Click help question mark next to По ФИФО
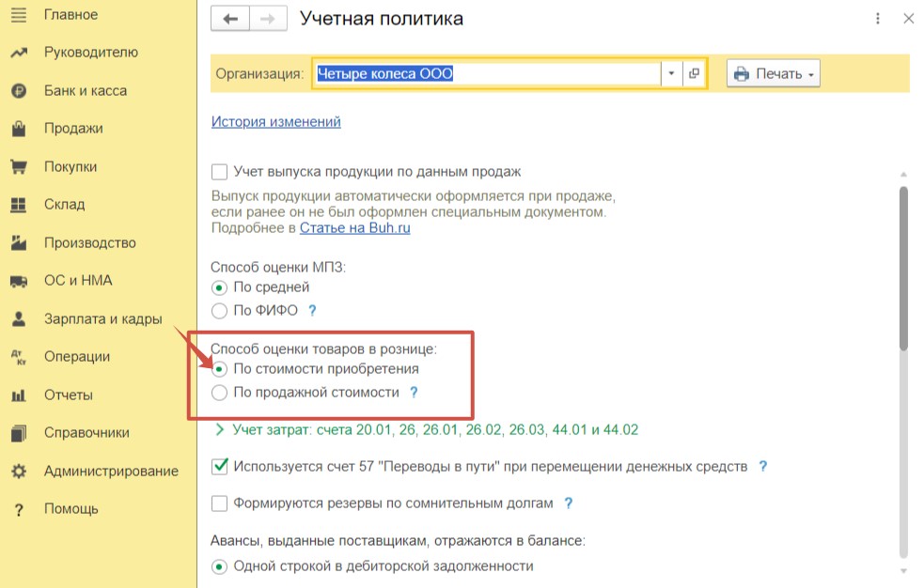Image resolution: width=924 pixels, height=588 pixels. click(312, 311)
